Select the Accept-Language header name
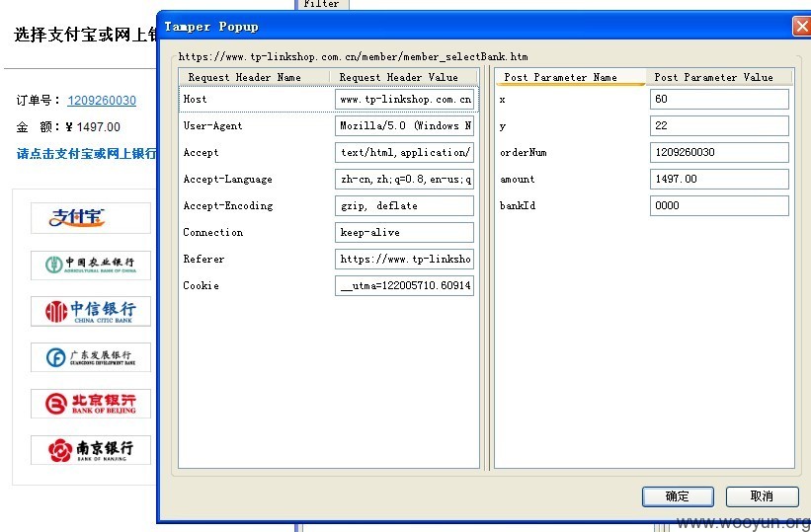The height and width of the screenshot is (532, 811). coord(227,180)
